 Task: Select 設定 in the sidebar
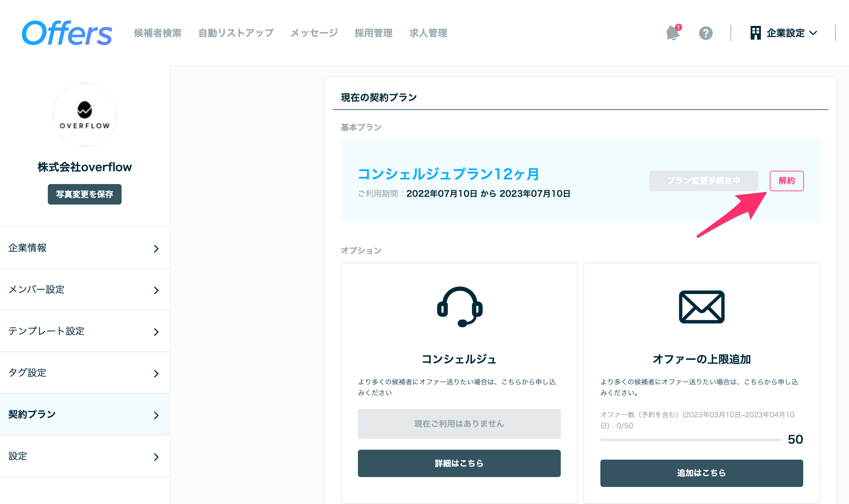(85, 456)
